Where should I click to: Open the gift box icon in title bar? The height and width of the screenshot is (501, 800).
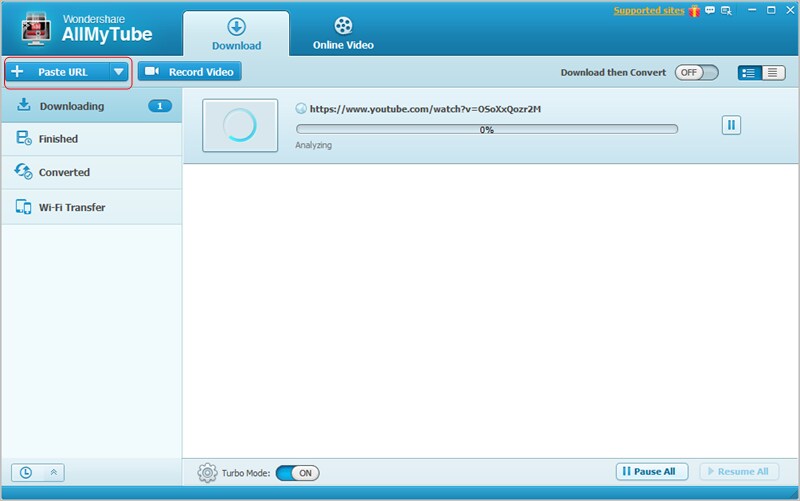coord(694,11)
